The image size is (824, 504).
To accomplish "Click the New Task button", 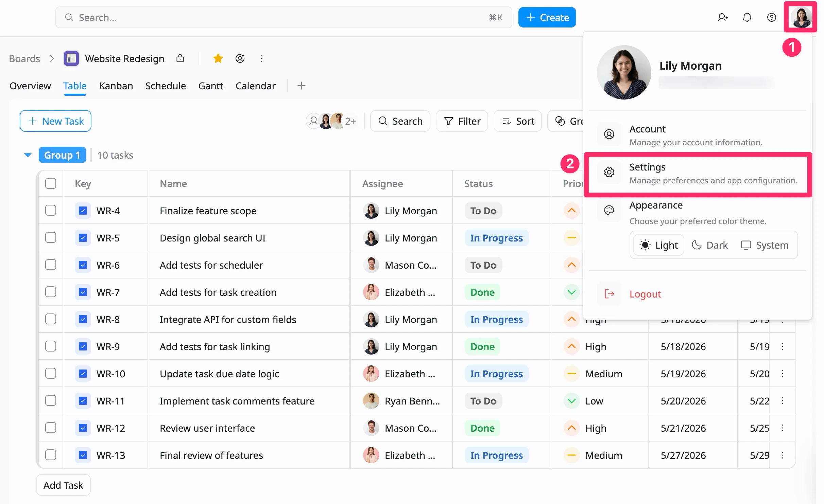I will pyautogui.click(x=55, y=121).
